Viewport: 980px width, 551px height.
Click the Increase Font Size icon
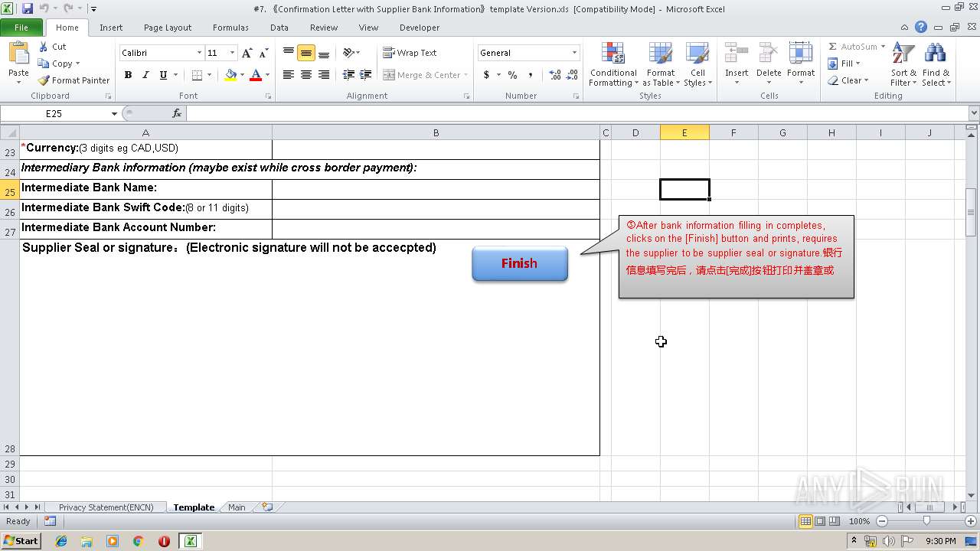[x=247, y=53]
